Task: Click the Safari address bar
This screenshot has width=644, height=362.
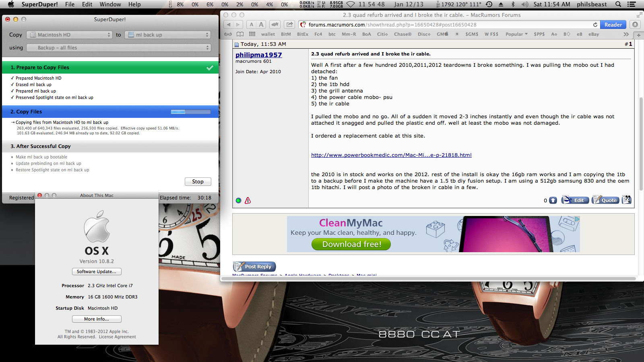Action: pos(449,25)
